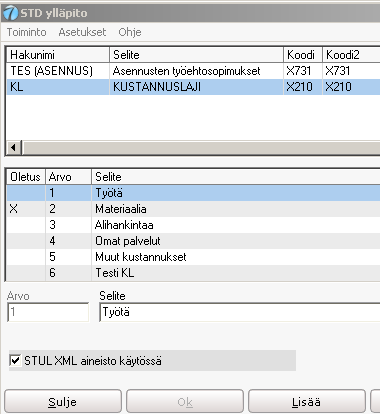Viewport: 380px width, 414px height.
Task: Open the Ohje menu
Action: pyautogui.click(x=130, y=32)
